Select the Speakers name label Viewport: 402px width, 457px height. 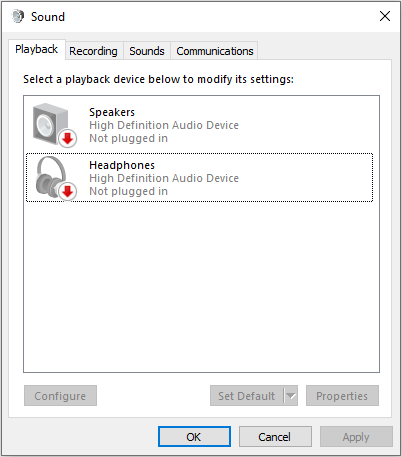[x=112, y=112]
